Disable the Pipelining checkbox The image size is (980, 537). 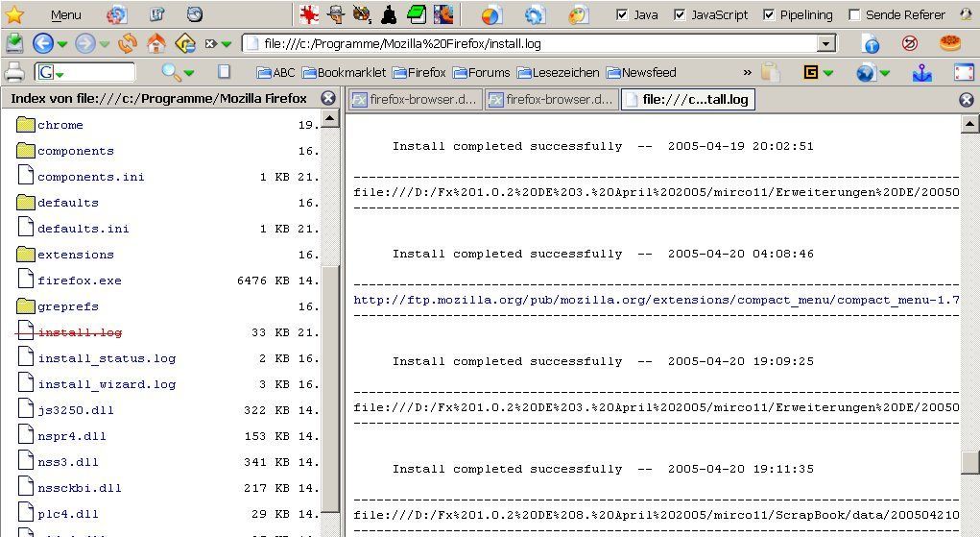click(x=769, y=14)
